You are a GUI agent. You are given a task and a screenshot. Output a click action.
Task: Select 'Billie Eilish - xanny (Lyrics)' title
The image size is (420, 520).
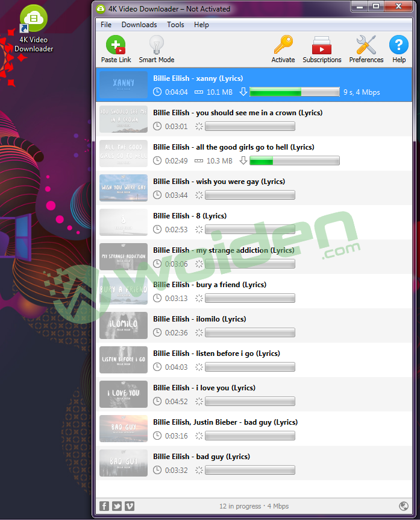coord(198,78)
